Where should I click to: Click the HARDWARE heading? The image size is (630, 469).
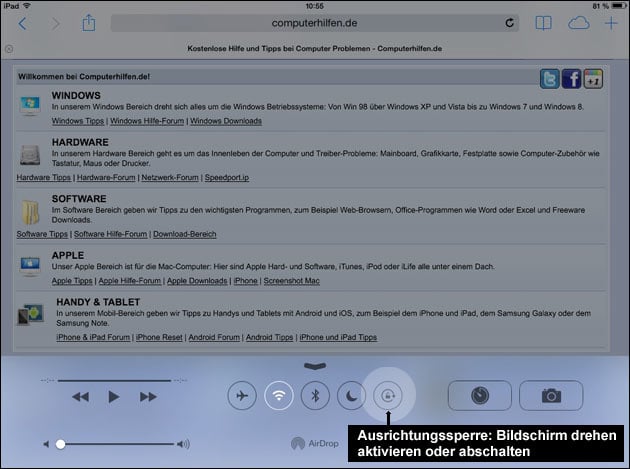click(x=80, y=142)
